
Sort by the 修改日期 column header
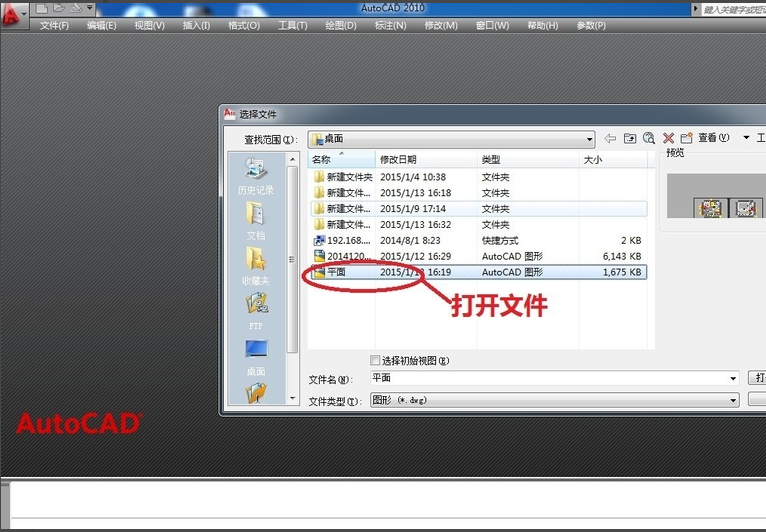click(426, 160)
